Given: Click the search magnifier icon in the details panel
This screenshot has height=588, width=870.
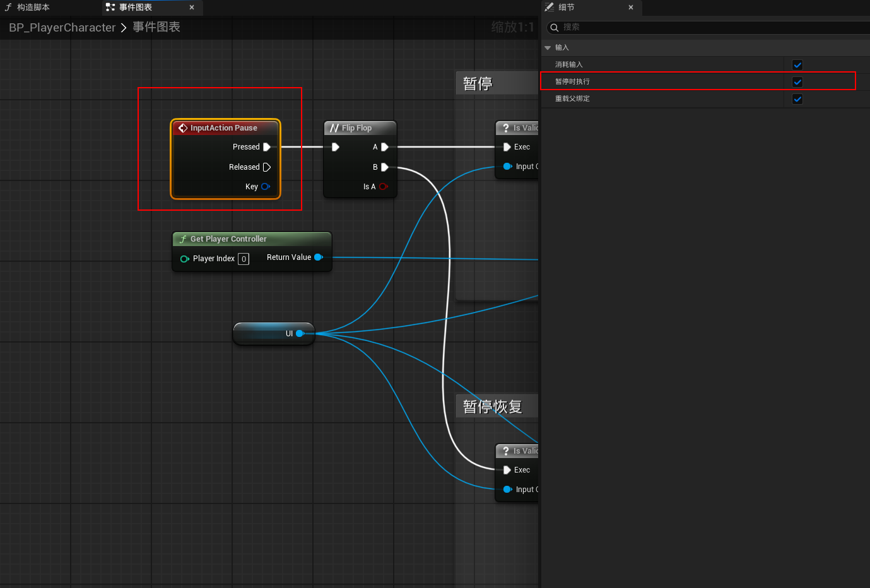Looking at the screenshot, I should pos(555,27).
